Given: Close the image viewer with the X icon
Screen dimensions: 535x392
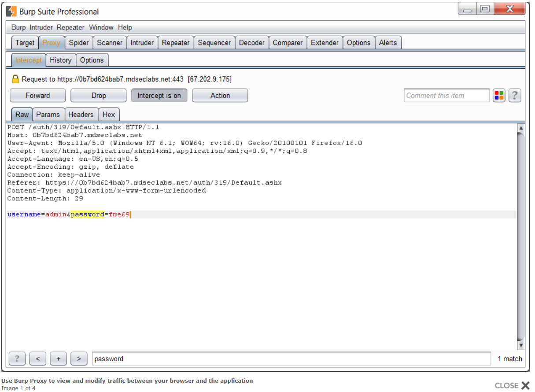Looking at the screenshot, I should pos(525,385).
